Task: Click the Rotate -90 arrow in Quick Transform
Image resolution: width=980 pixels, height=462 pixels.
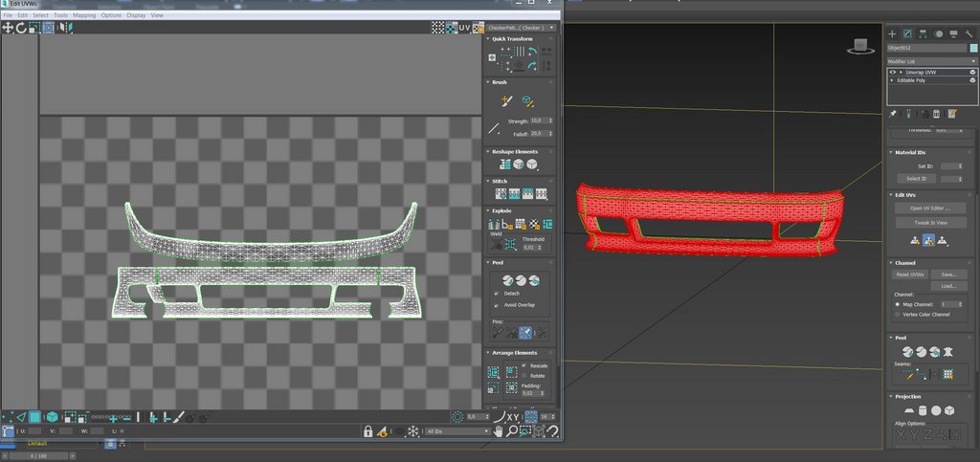Action: (532, 65)
